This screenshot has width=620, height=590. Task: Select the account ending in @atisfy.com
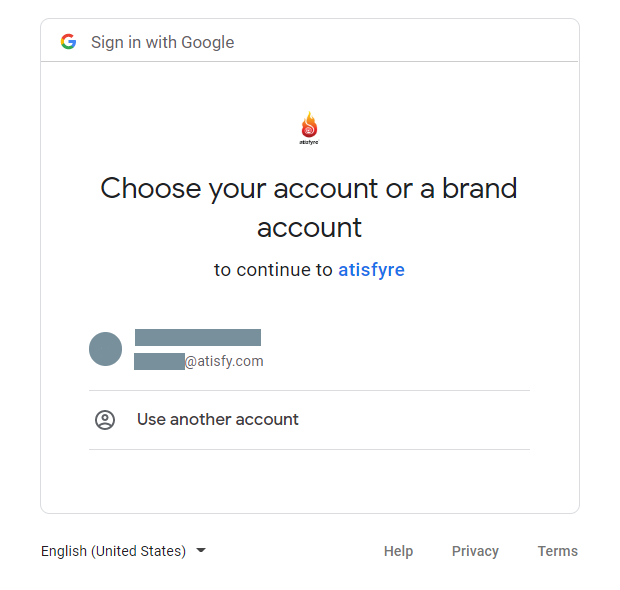pos(309,349)
